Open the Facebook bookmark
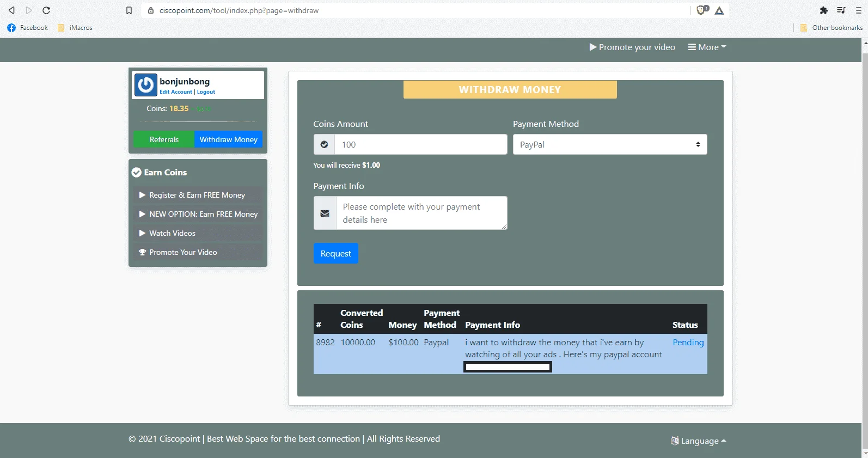 (28, 28)
